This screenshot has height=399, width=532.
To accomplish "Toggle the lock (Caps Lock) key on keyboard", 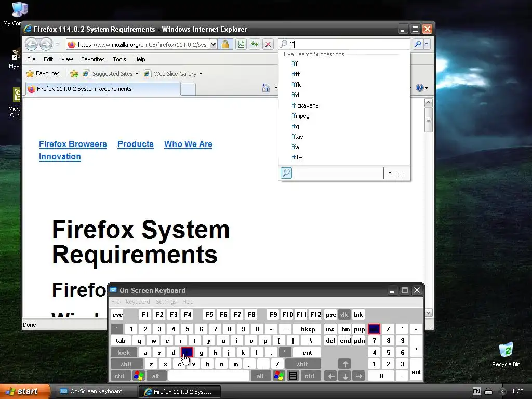I will [x=124, y=353].
